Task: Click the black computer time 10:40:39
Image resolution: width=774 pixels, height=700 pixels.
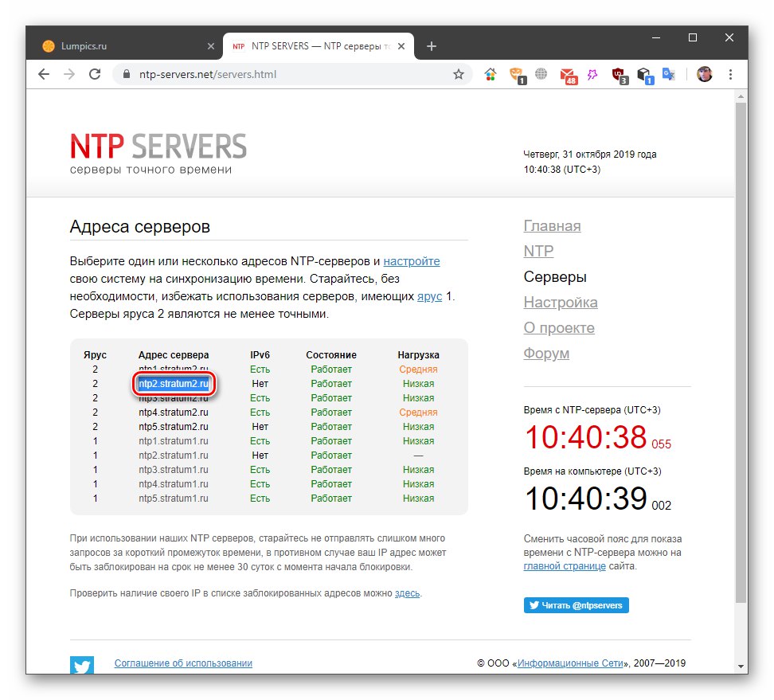Action: pyautogui.click(x=585, y=499)
